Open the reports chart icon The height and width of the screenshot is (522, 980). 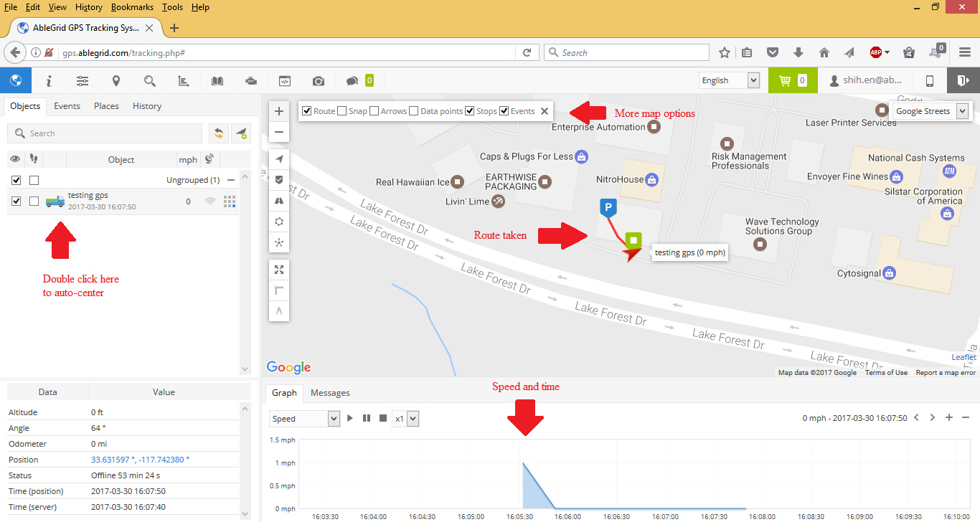[x=183, y=81]
